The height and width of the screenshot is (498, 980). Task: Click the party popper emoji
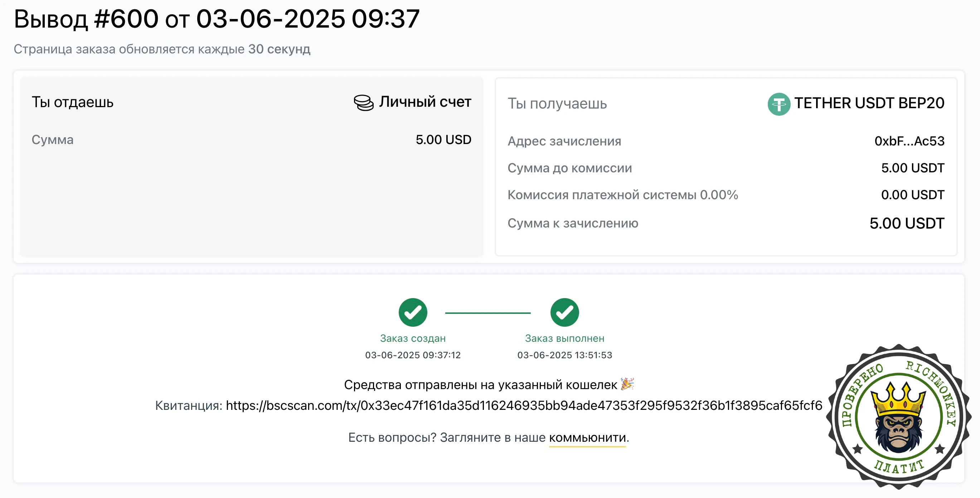[x=627, y=384]
